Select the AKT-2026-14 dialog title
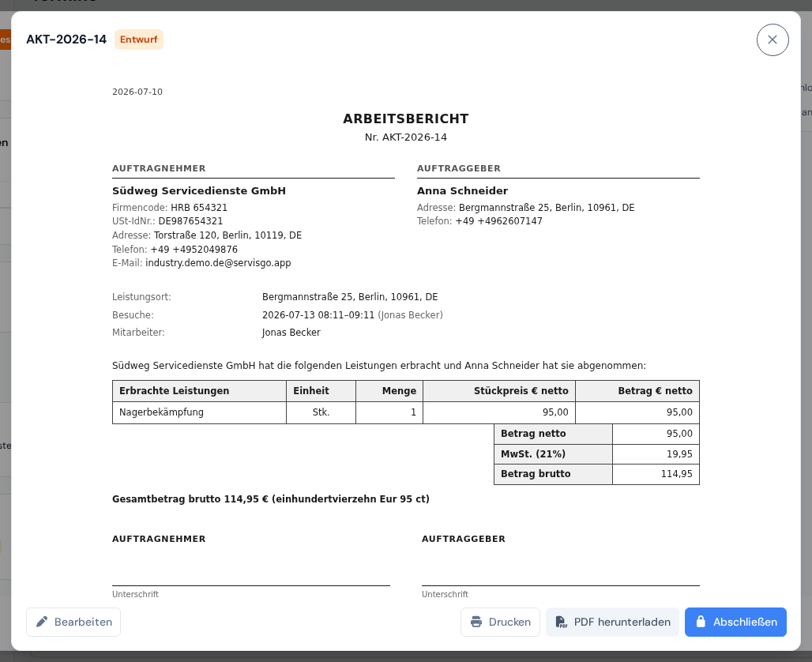 point(66,39)
